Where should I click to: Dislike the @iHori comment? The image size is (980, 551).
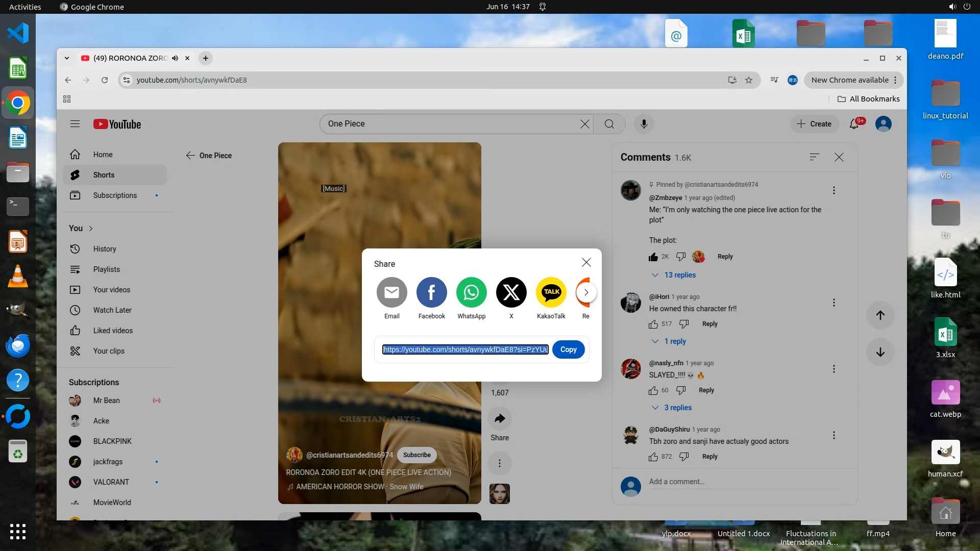tap(684, 324)
